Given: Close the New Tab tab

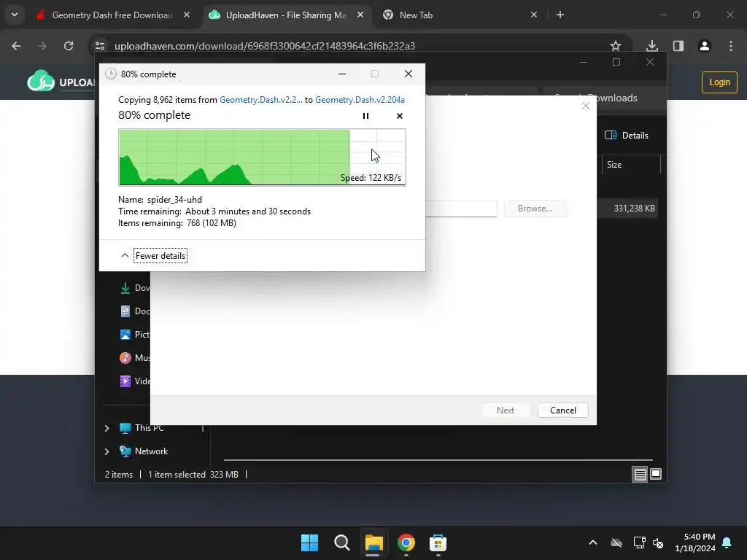Looking at the screenshot, I should 533,15.
